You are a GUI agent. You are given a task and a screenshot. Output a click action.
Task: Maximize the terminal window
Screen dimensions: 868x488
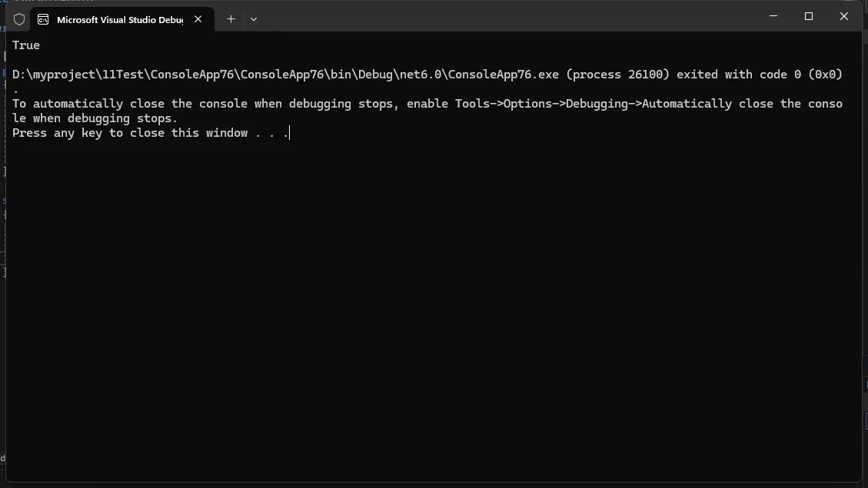click(809, 16)
